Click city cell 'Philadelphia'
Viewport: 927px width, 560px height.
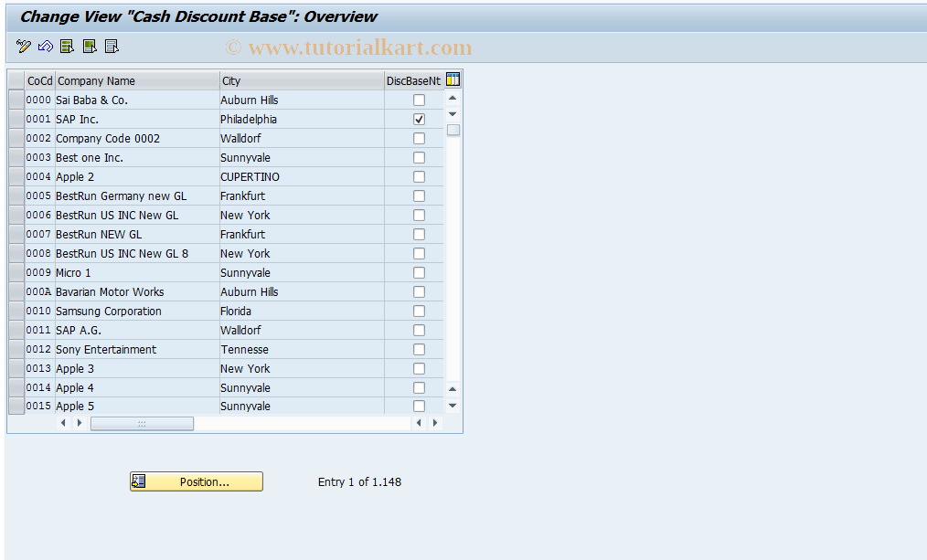pyautogui.click(x=302, y=120)
